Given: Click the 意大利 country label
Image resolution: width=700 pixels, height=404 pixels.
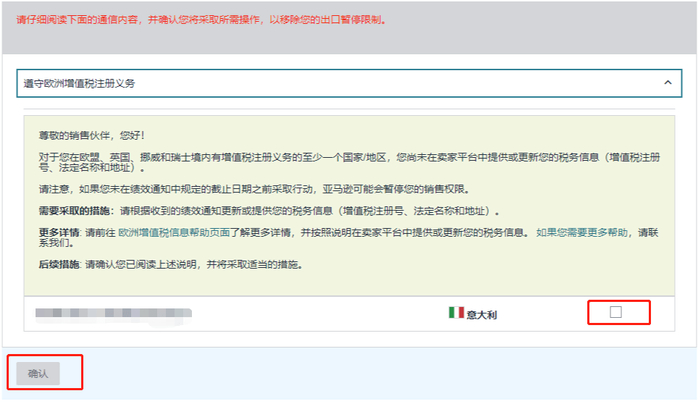Looking at the screenshot, I should click(482, 315).
